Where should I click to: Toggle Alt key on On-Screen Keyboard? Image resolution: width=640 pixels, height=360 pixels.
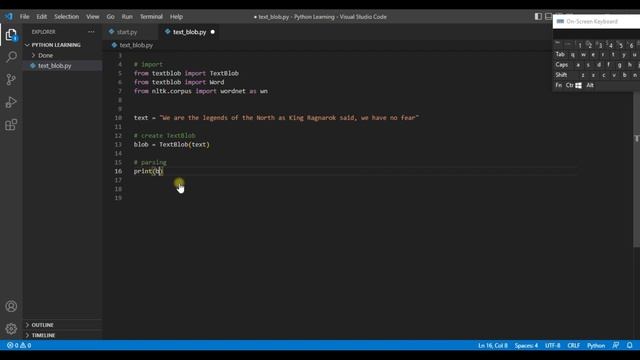coord(590,85)
